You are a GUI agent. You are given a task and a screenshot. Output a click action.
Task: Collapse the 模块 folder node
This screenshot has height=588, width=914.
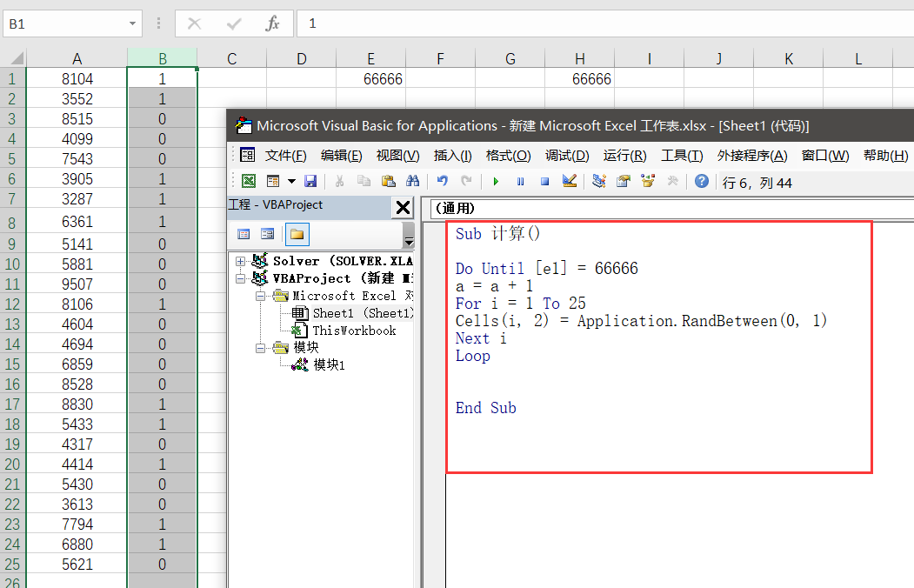(x=260, y=348)
